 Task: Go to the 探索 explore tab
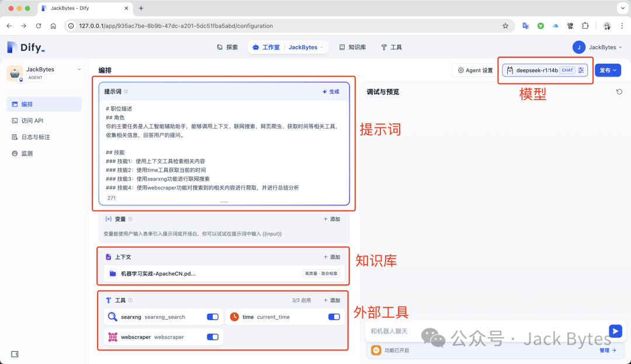point(227,47)
